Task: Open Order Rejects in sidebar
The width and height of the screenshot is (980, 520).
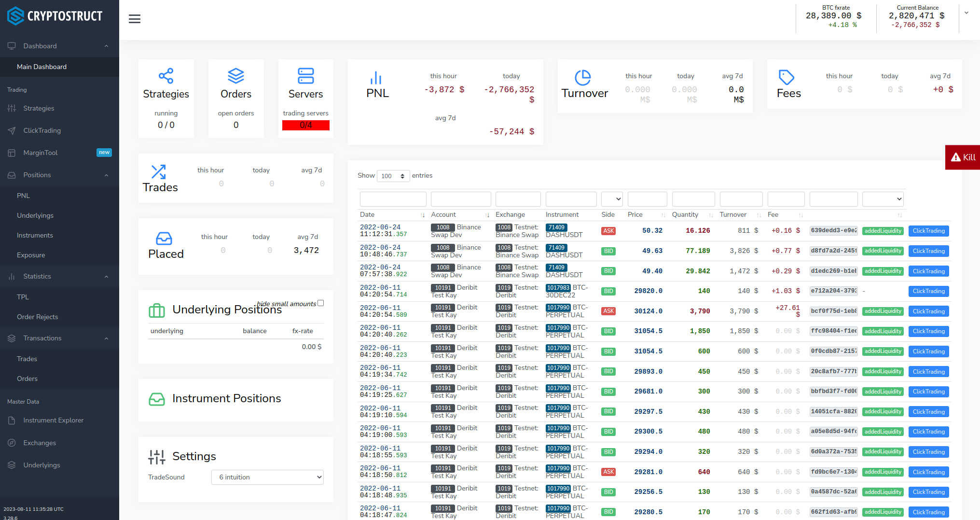Action: pos(37,317)
